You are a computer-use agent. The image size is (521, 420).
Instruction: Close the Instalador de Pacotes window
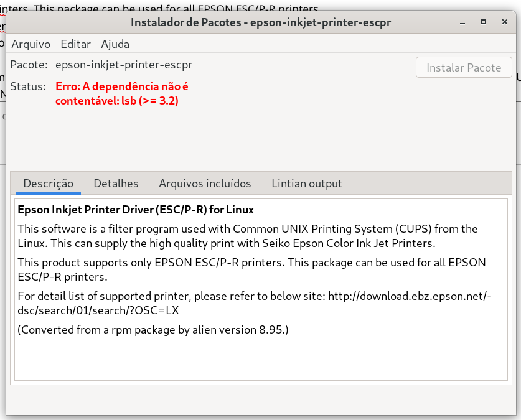(505, 22)
